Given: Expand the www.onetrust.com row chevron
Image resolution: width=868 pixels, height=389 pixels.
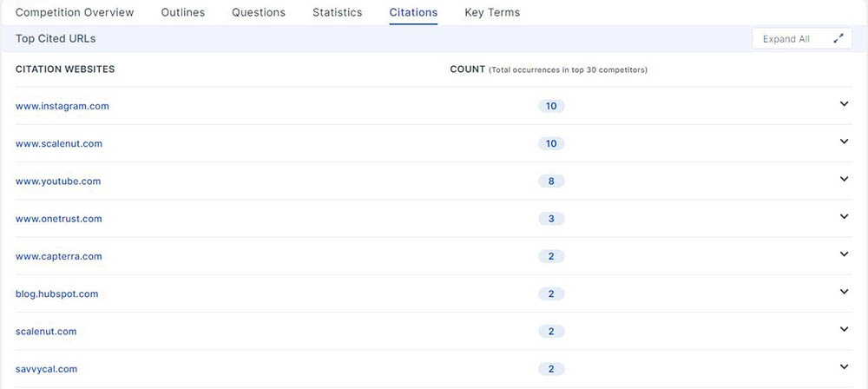Looking at the screenshot, I should point(843,217).
